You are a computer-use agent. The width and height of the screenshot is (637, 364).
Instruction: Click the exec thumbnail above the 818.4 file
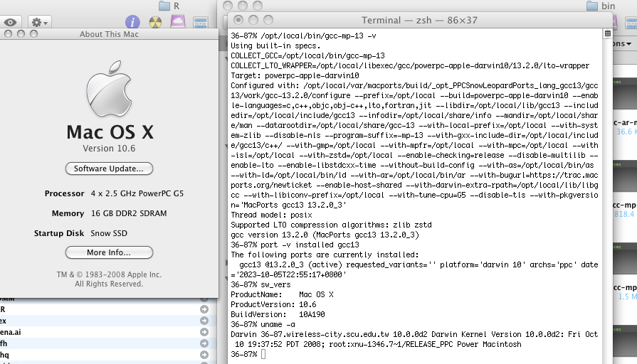point(625,176)
